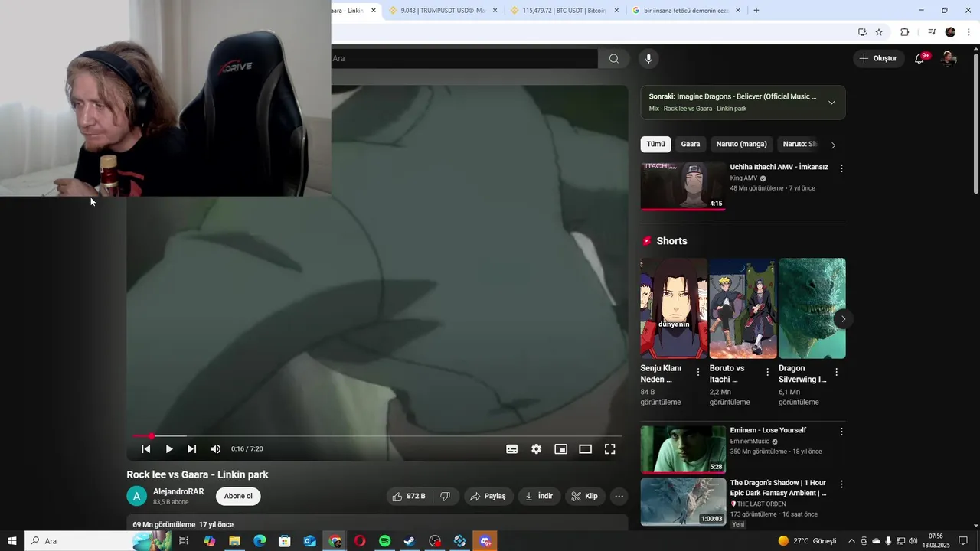Open Windows Start menu
Screen dimensions: 980x551
pyautogui.click(x=12, y=541)
